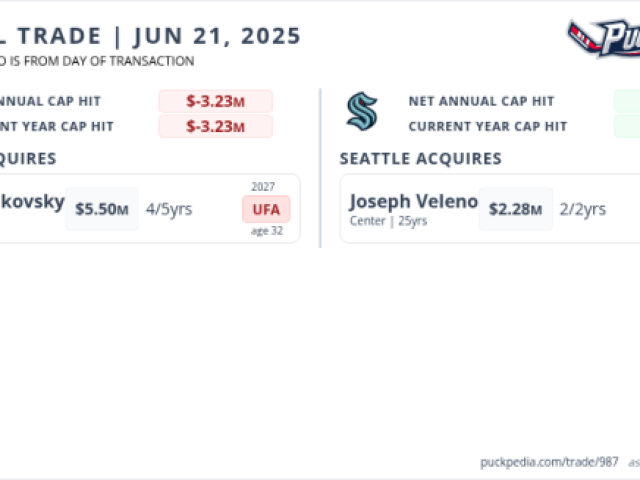Click the 4/5yrs contract term text
Viewport: 640px width, 480px height.
tap(169, 209)
